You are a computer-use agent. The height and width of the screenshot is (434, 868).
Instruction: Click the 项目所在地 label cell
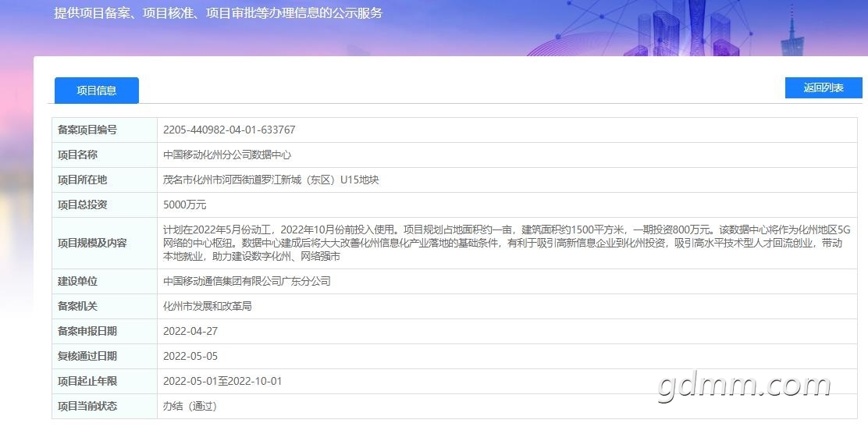coord(105,180)
